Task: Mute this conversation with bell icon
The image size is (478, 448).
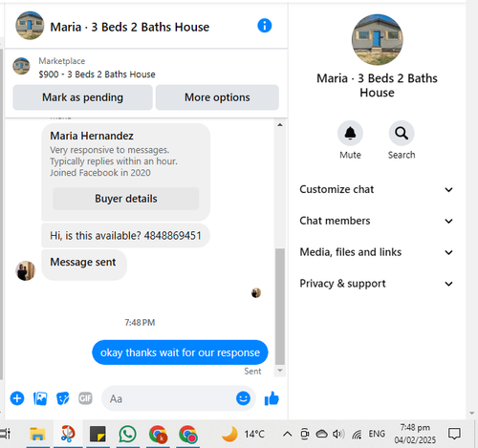Action: click(x=350, y=133)
